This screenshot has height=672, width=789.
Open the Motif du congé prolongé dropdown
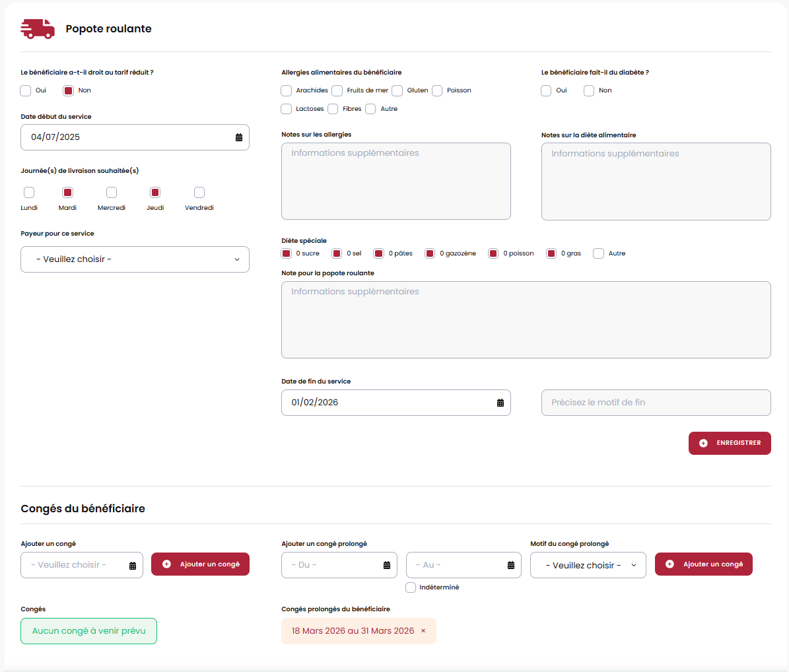(588, 565)
